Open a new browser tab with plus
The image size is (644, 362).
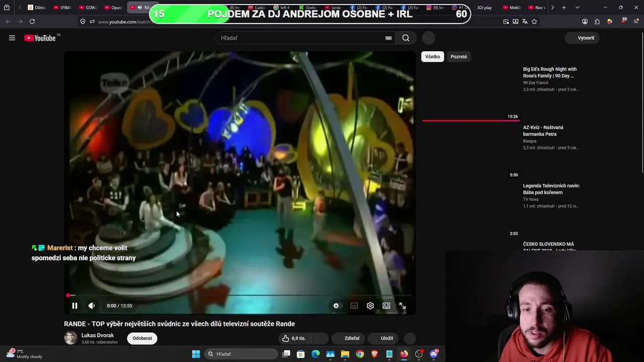[564, 8]
